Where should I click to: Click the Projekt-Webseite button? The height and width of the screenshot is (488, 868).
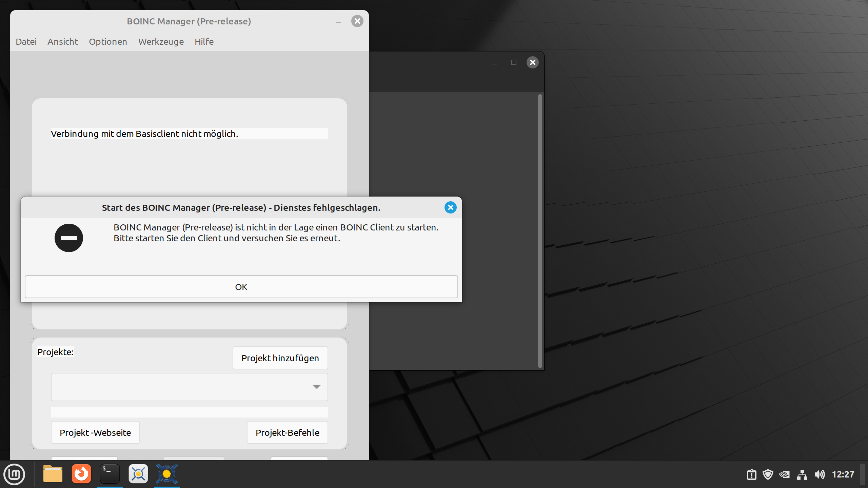(95, 432)
